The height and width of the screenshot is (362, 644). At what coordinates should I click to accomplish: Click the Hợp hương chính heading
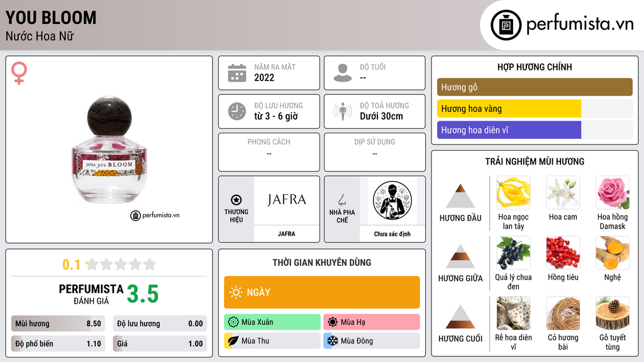pos(535,67)
